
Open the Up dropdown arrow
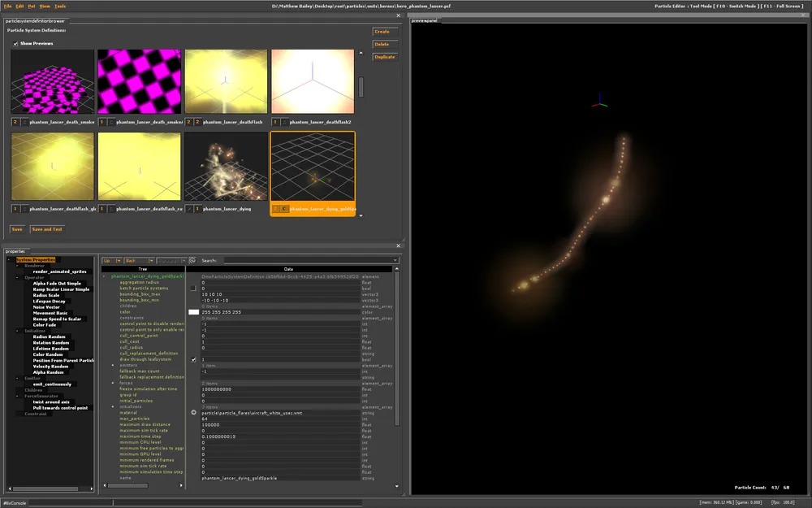point(119,261)
